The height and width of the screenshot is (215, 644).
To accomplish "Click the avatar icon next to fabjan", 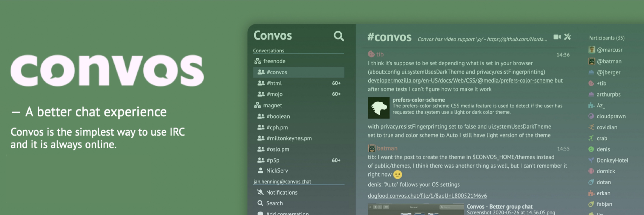I will click(591, 204).
